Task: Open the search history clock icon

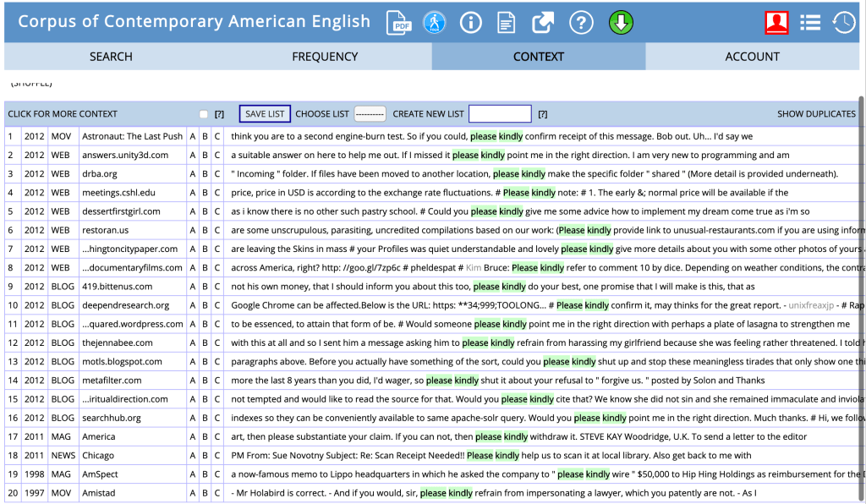Action: coord(843,23)
